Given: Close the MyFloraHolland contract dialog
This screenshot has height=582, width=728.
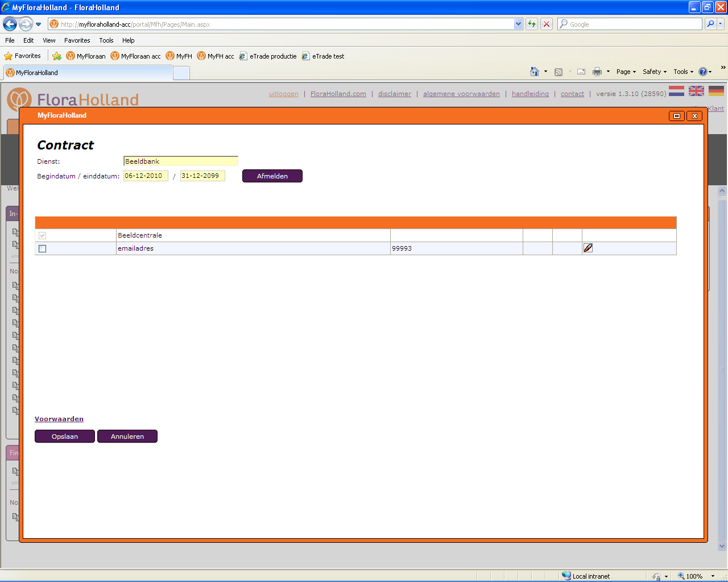Looking at the screenshot, I should [x=694, y=116].
